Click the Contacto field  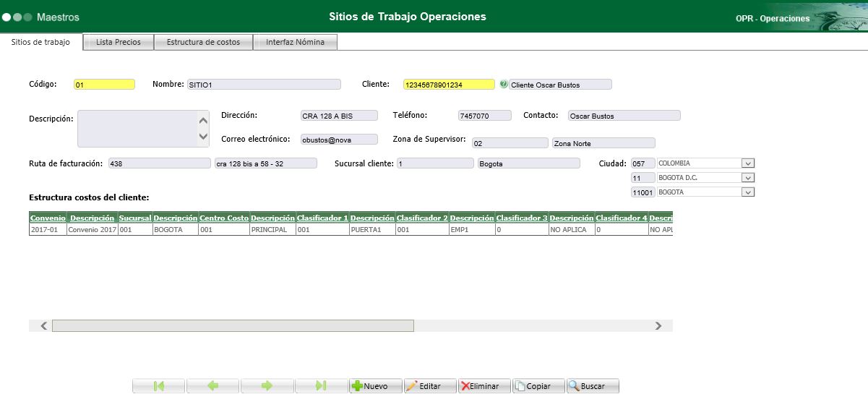(624, 116)
